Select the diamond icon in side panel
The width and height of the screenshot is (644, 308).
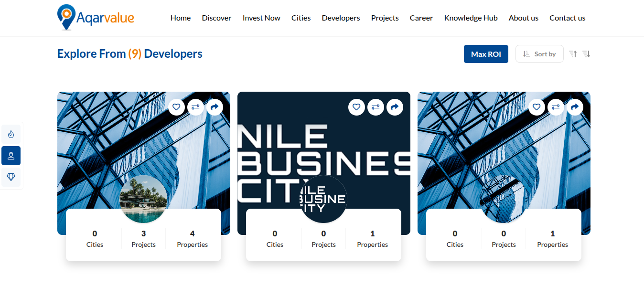pyautogui.click(x=11, y=177)
